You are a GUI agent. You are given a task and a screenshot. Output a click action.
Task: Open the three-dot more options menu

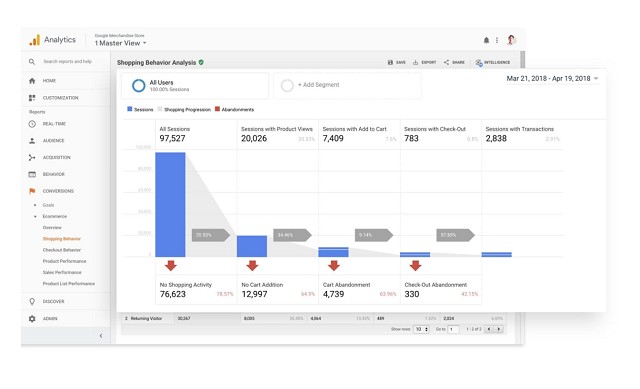pos(497,40)
